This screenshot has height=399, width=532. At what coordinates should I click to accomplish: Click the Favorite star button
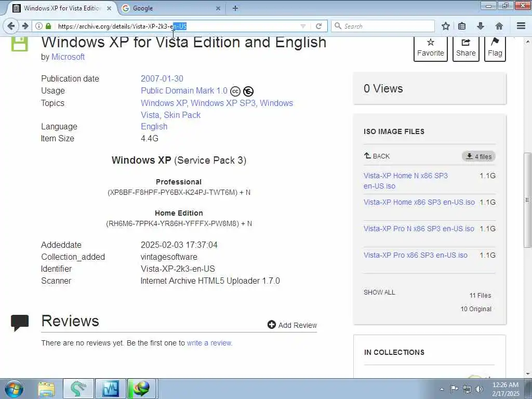431,48
